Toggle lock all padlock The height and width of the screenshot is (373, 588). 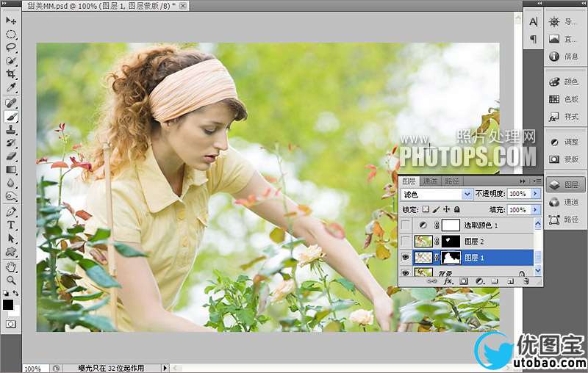[456, 209]
